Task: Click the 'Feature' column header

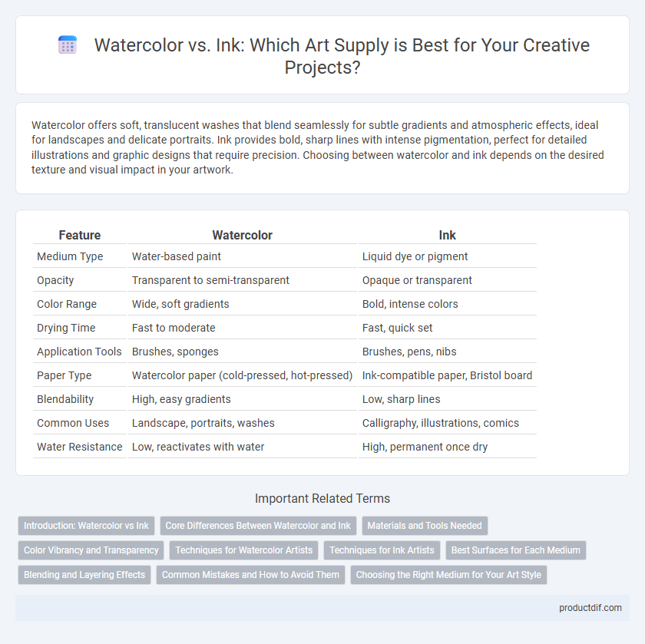Action: (79, 235)
